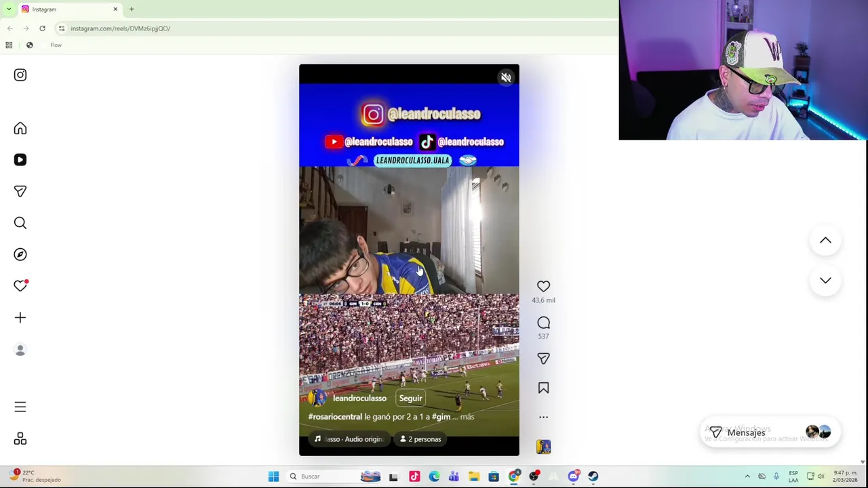
Task: Open Discord from taskbar
Action: (x=574, y=476)
